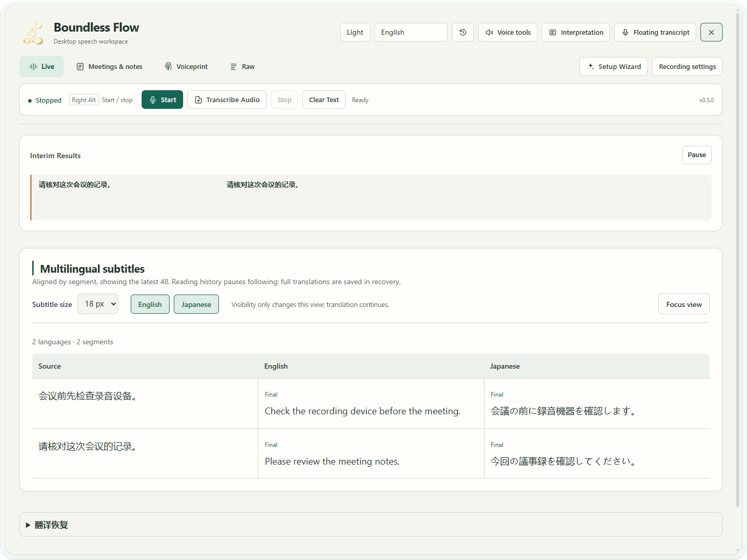
Task: Pause the interim results
Action: [697, 155]
